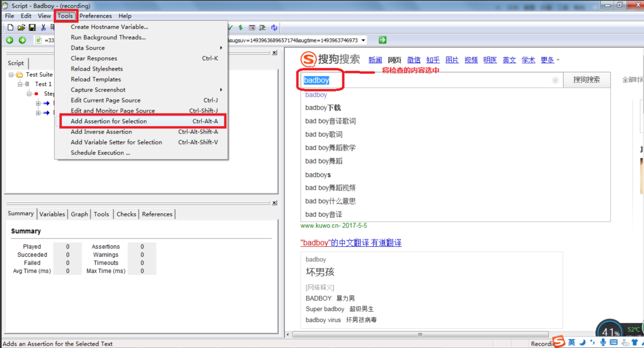Click the New script toolbar icon
This screenshot has height=348, width=644.
11,28
